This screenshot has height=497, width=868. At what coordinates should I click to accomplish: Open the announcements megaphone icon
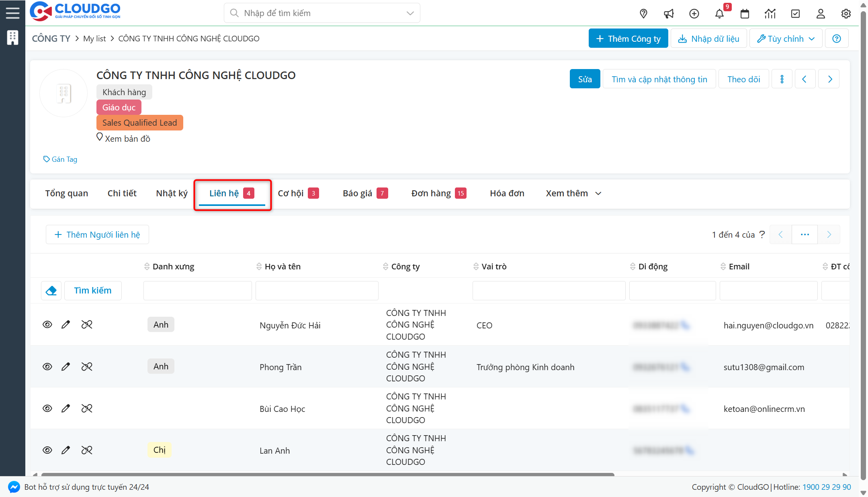pyautogui.click(x=669, y=14)
